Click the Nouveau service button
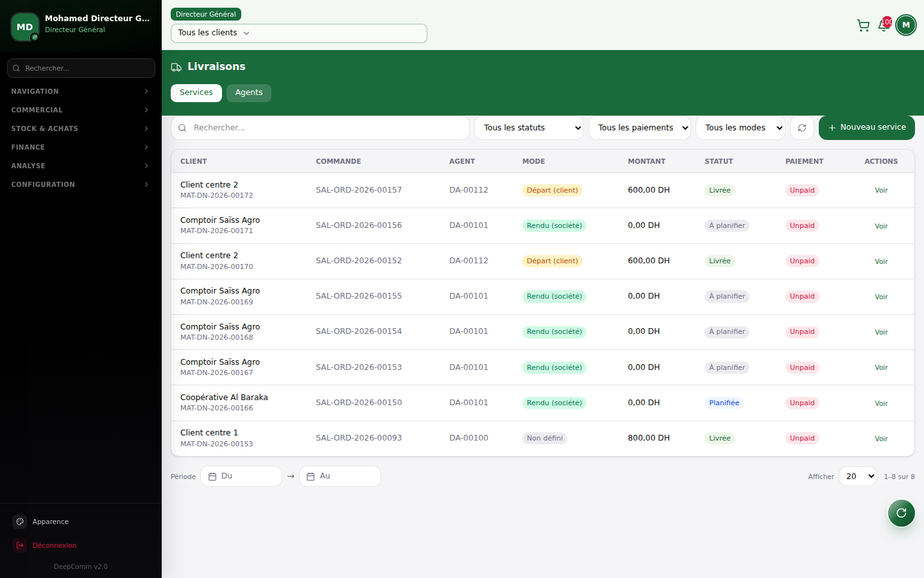The height and width of the screenshot is (578, 924). click(867, 128)
